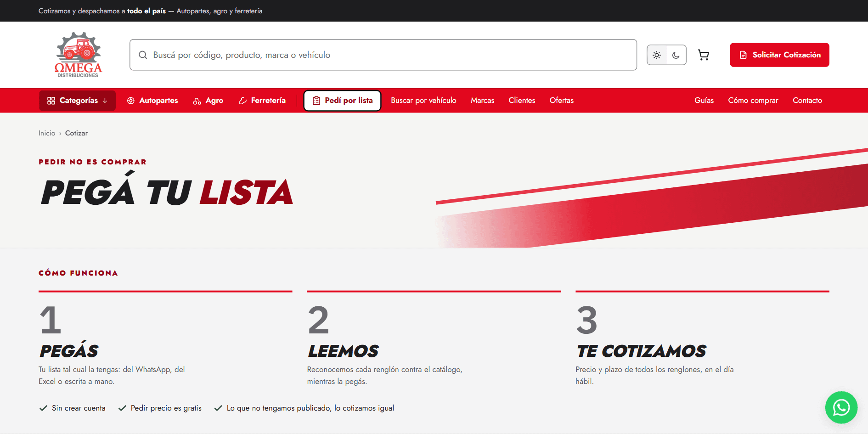Open the Marcas page

coord(483,101)
